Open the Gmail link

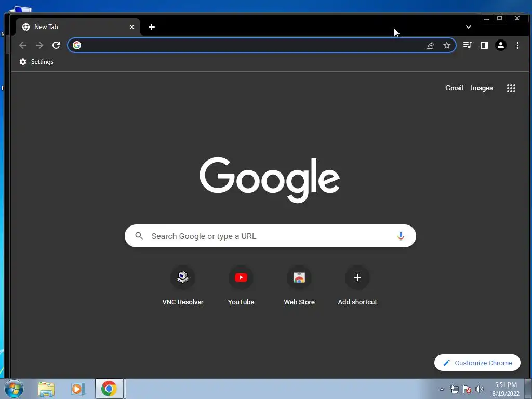pos(454,88)
